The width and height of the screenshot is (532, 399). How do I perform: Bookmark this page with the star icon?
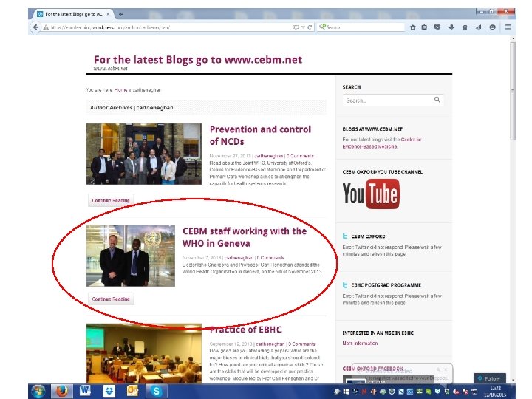[412, 27]
